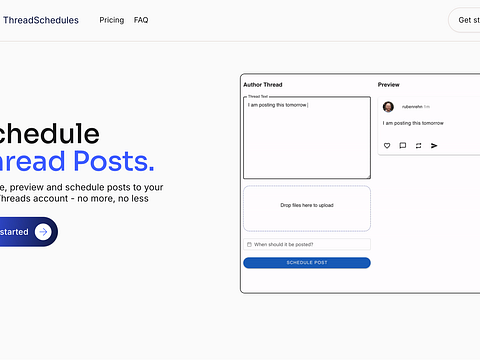Click the username next to the avatar
Image resolution: width=480 pixels, height=360 pixels.
click(412, 107)
